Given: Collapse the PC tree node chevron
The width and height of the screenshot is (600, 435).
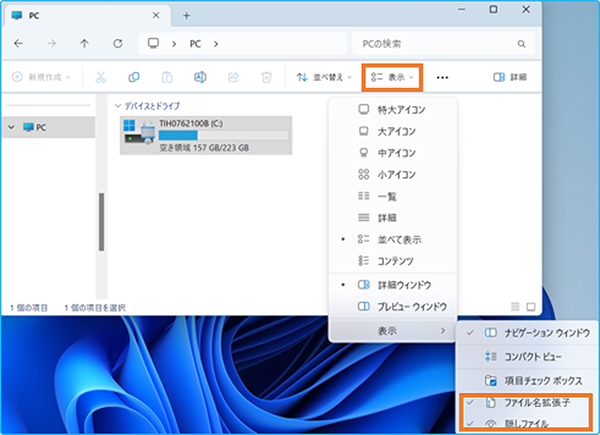Looking at the screenshot, I should pyautogui.click(x=11, y=127).
